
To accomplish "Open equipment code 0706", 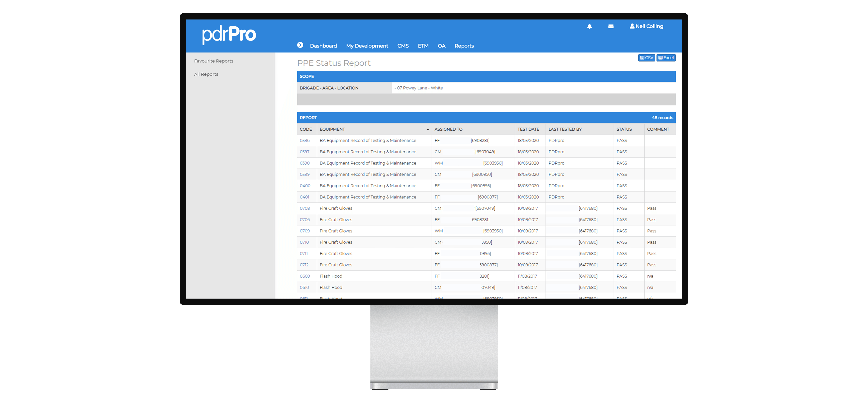I will pyautogui.click(x=305, y=220).
